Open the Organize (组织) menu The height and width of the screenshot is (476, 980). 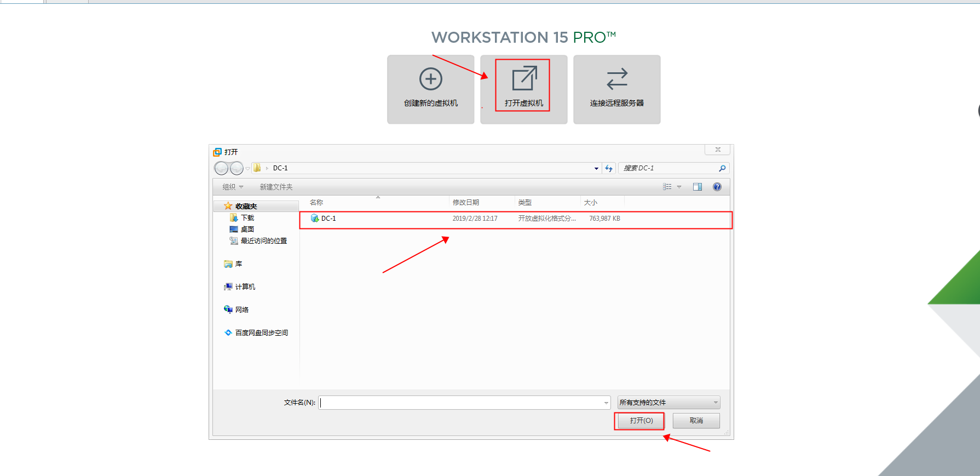233,187
